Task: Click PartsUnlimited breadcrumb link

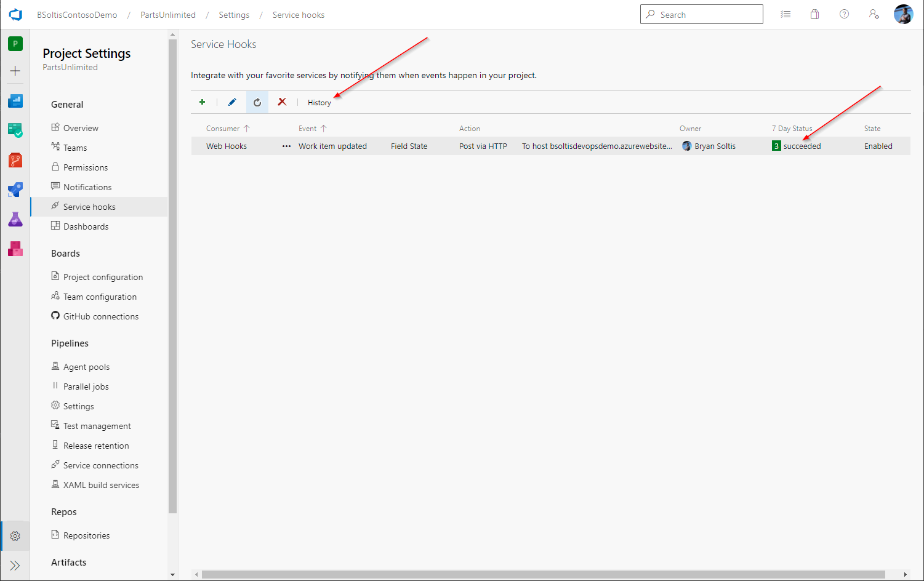Action: click(x=167, y=15)
